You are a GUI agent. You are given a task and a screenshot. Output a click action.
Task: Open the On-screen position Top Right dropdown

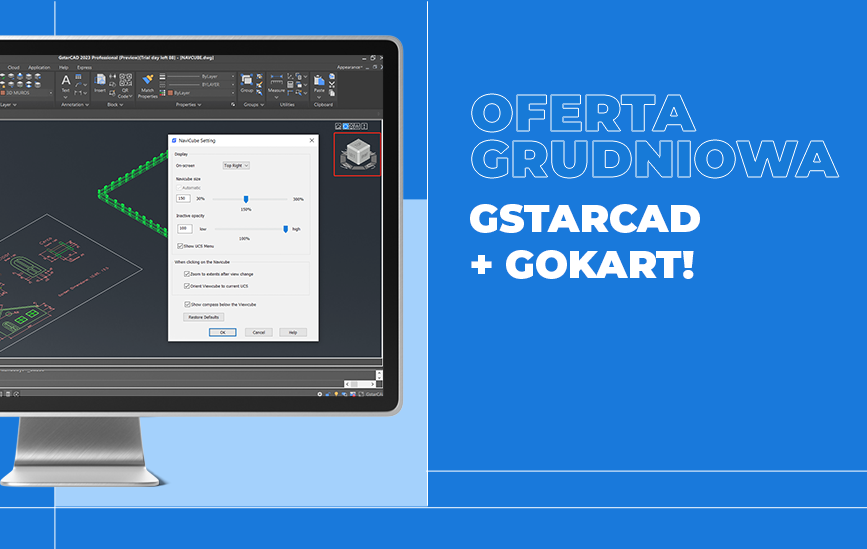[x=235, y=165]
